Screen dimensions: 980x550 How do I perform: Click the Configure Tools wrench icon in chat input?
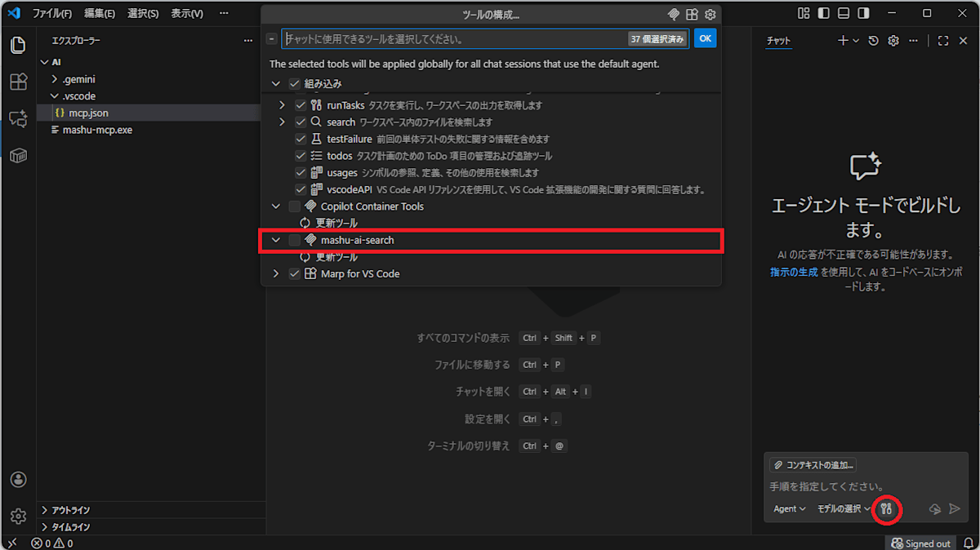tap(886, 508)
